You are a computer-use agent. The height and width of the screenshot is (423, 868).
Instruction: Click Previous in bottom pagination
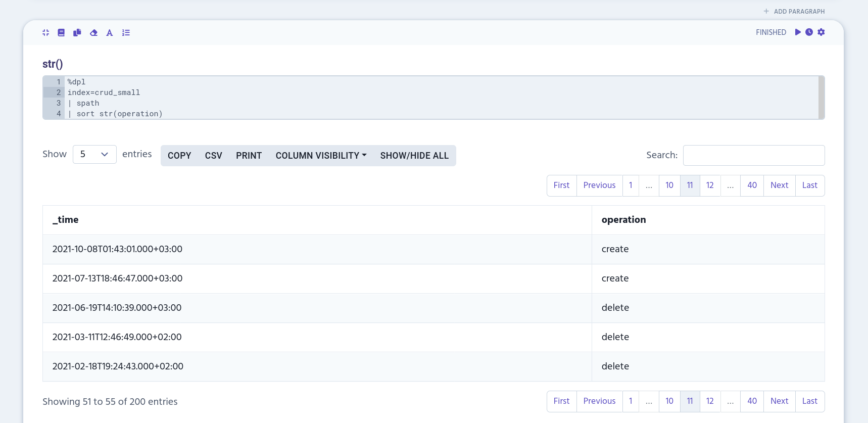pyautogui.click(x=599, y=401)
